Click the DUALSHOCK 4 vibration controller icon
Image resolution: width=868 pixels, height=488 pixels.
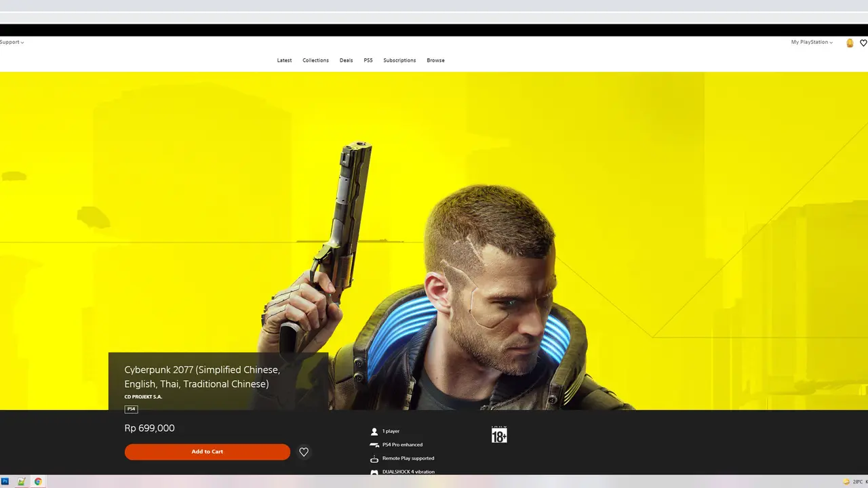click(374, 472)
